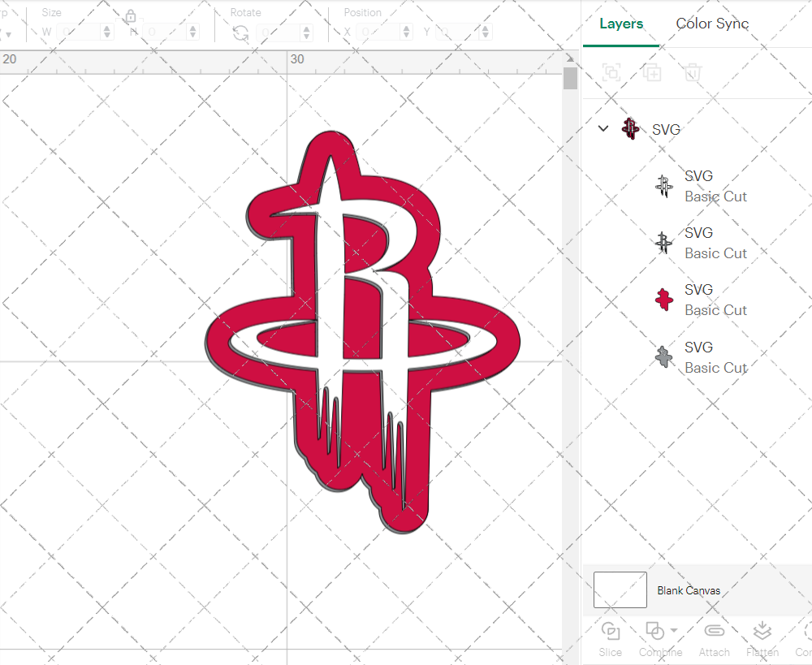Click the Position X input field

click(x=378, y=32)
